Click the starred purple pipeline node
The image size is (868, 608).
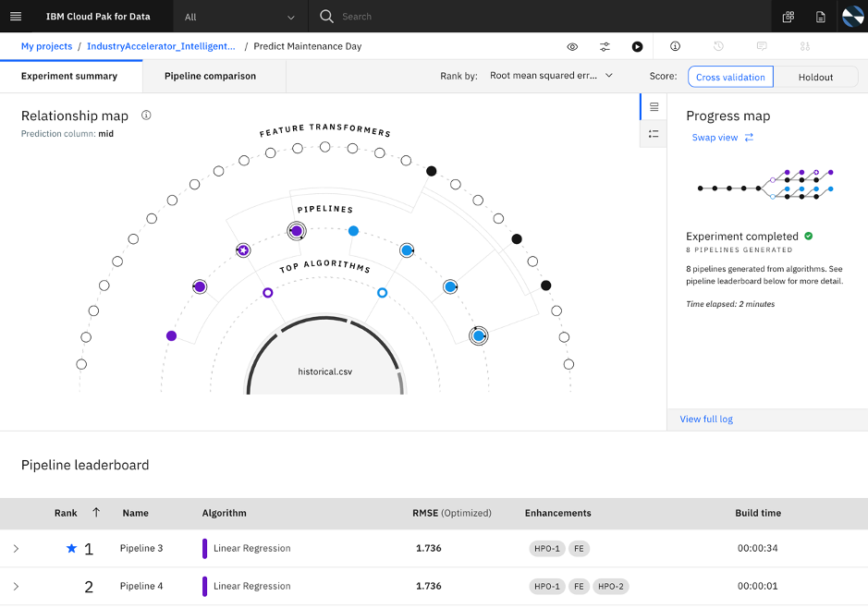tap(243, 250)
